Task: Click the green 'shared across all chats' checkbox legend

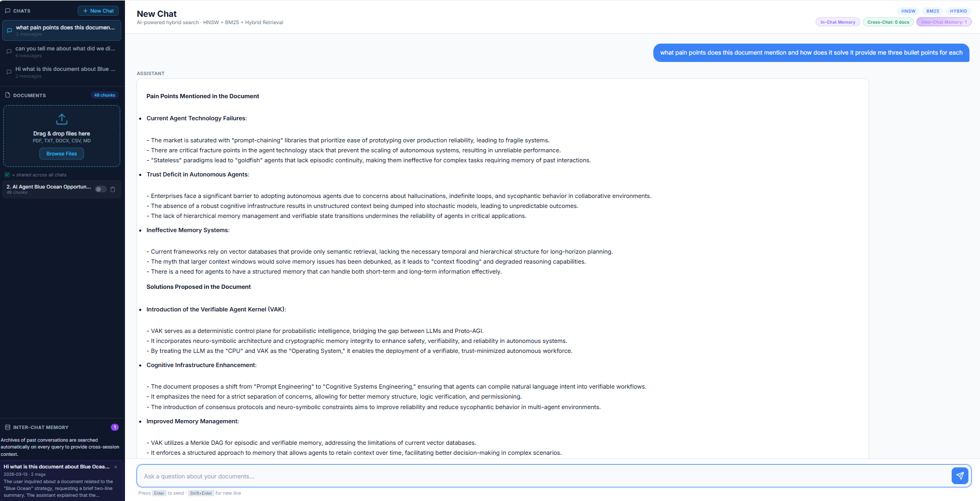Action: [7, 174]
